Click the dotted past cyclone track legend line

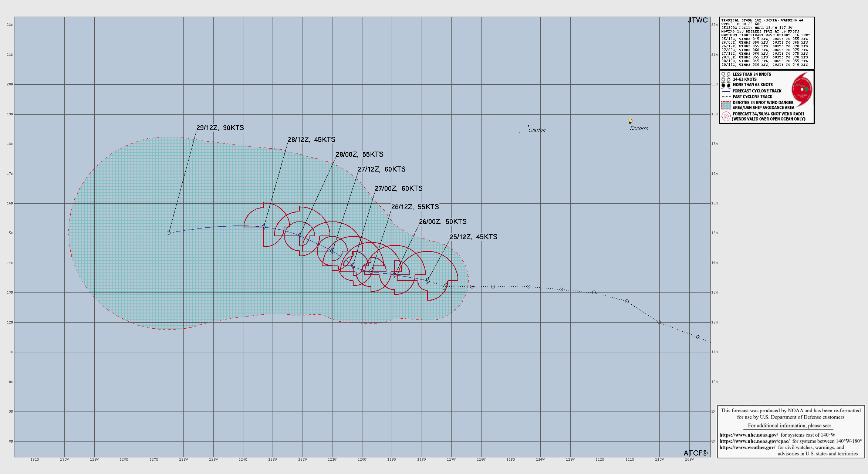726,97
